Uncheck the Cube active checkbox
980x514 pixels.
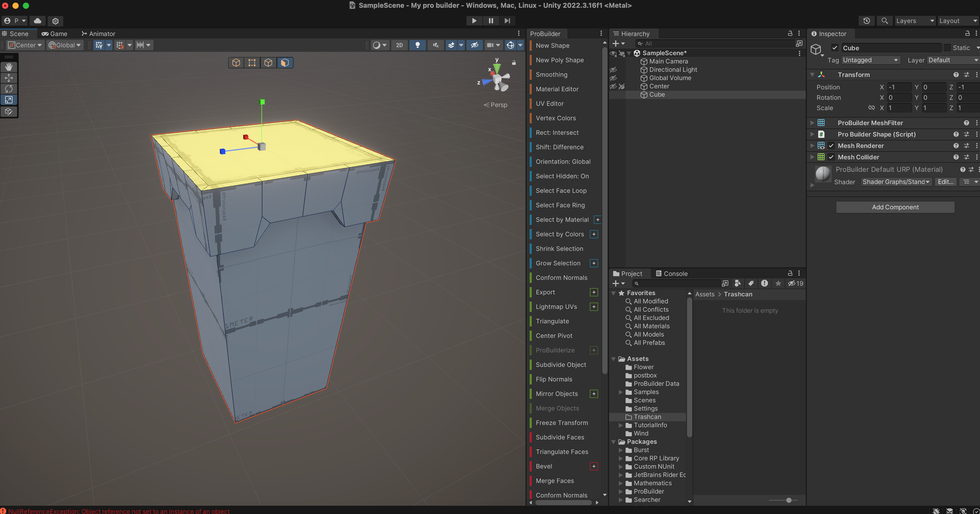835,48
